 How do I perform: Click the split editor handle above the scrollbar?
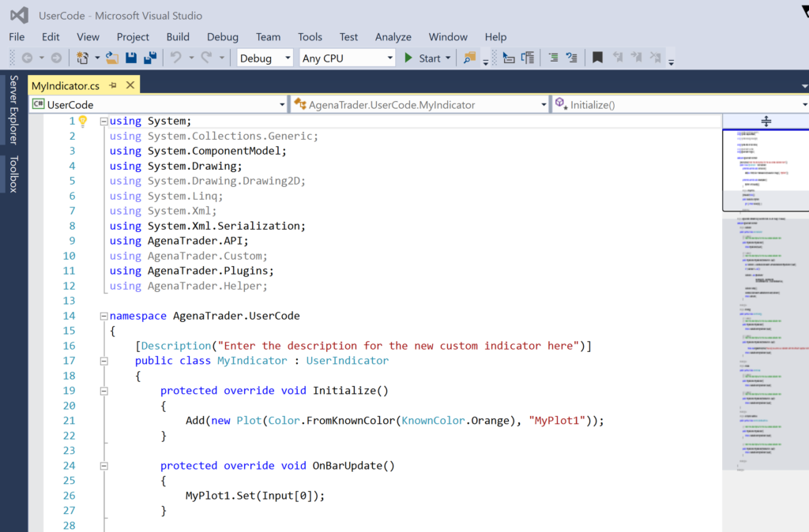point(766,121)
